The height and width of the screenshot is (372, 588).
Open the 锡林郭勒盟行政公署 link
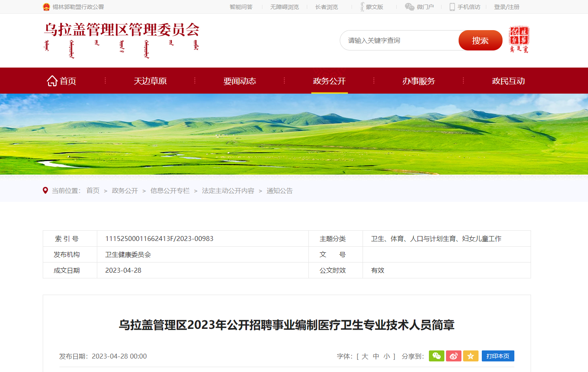[78, 7]
